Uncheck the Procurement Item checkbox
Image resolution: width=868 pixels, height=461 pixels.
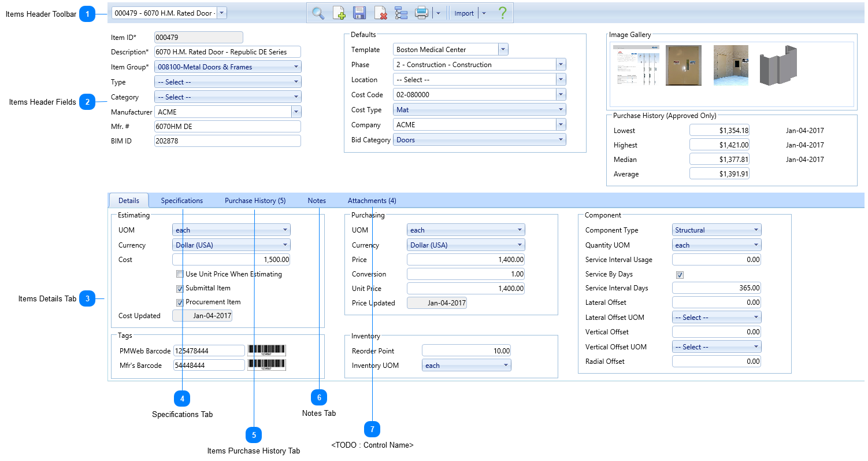click(x=180, y=302)
